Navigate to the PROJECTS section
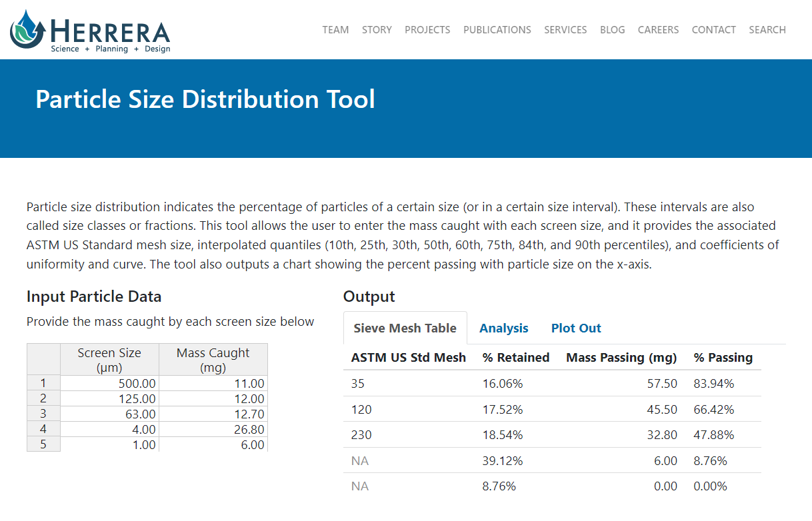Viewport: 812px width, 521px height. pyautogui.click(x=427, y=29)
